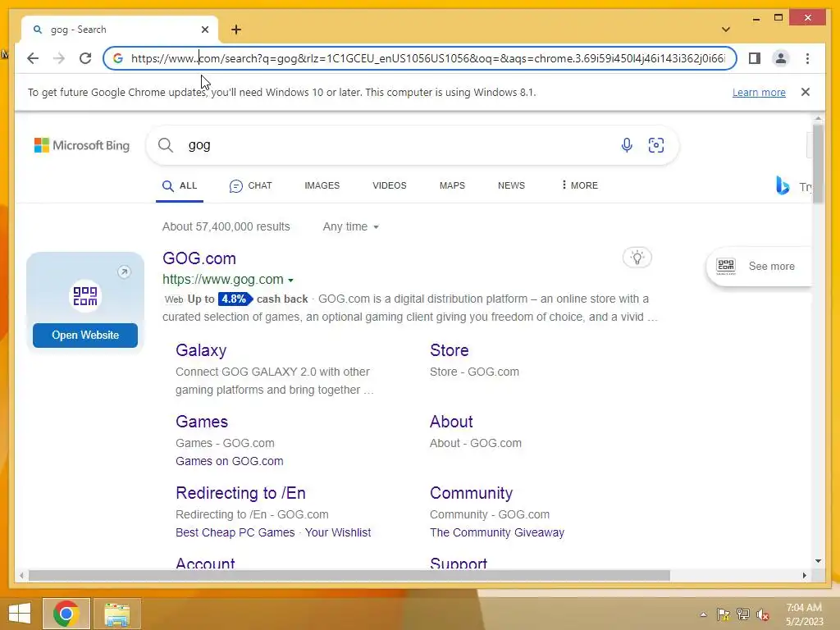Click the muted volume tray icon

point(762,614)
